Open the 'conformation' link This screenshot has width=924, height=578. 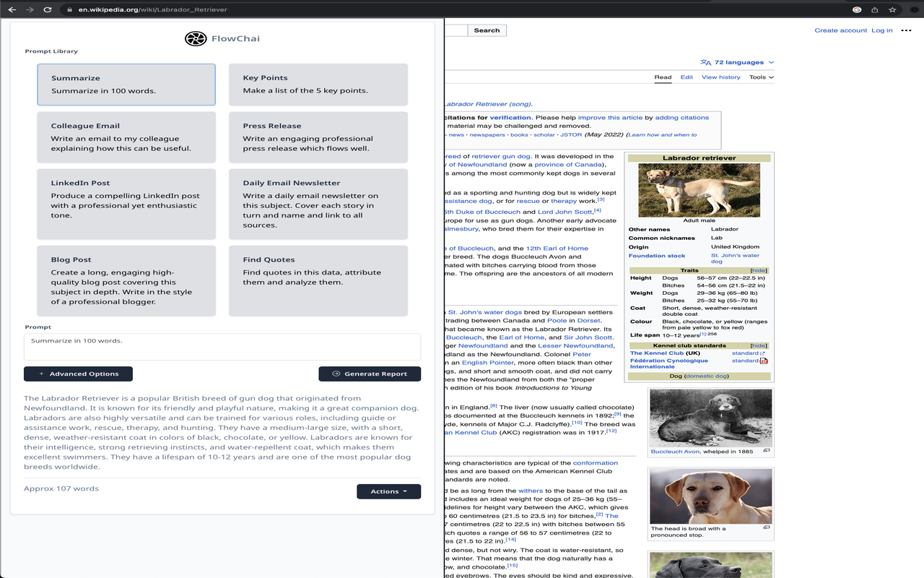click(596, 463)
